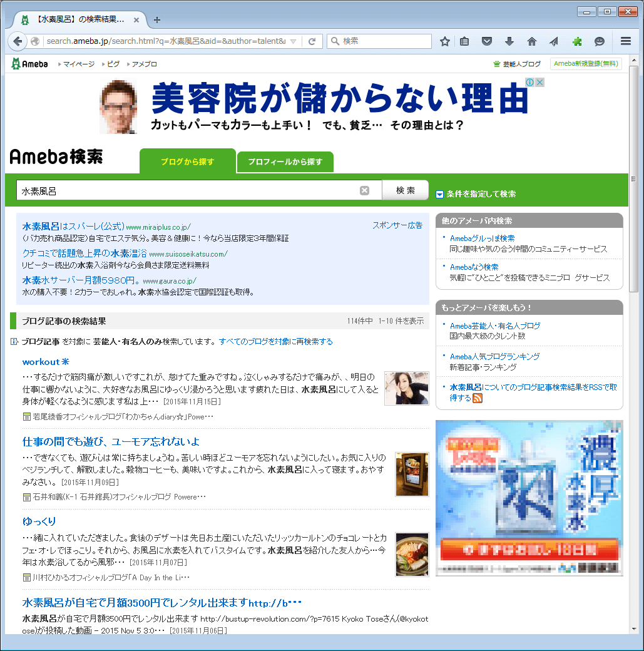Viewport: 644px width, 651px height.
Task: Expand 条件を指定して検索 options
Action: point(476,194)
